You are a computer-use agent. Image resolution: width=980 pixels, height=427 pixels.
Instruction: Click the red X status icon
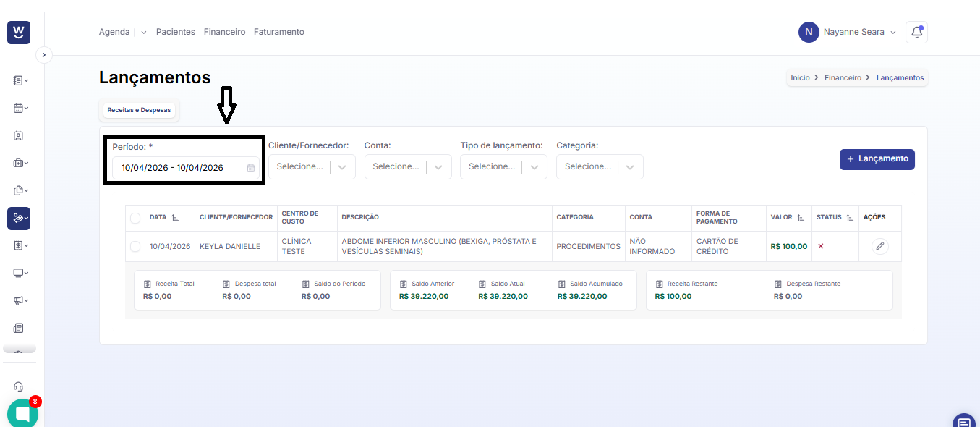pos(821,246)
